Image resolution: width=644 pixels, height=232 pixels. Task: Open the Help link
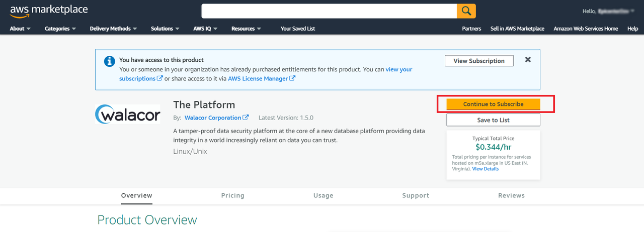pos(633,29)
